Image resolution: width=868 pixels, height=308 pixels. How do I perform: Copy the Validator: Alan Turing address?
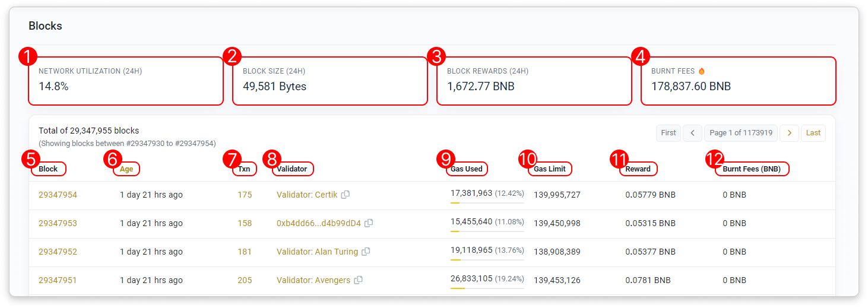coord(366,252)
